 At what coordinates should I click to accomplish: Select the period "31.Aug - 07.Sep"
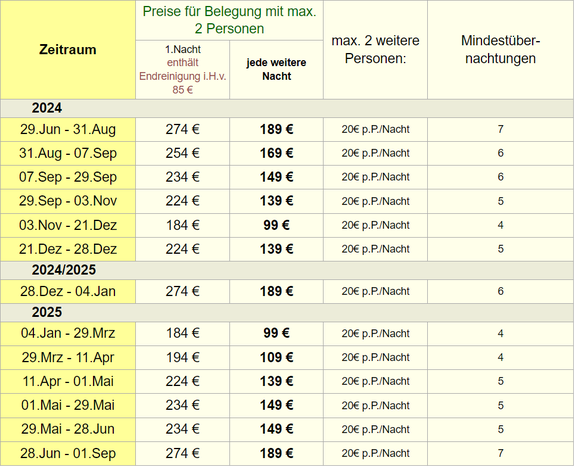pyautogui.click(x=68, y=153)
